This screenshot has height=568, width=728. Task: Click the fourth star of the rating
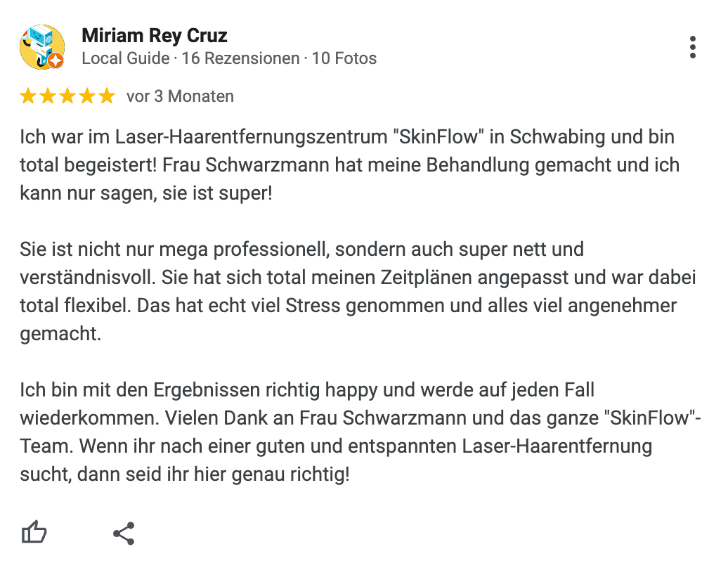(86, 96)
